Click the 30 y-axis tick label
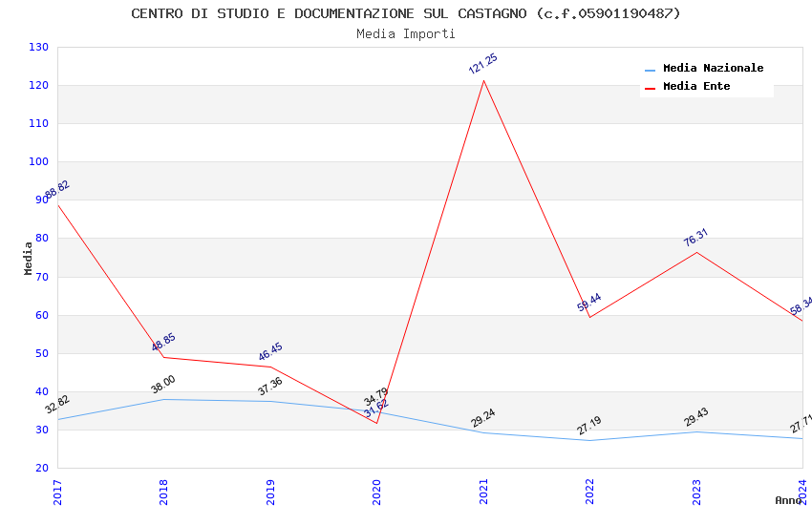Screen dimensions: 812x525 pos(42,430)
